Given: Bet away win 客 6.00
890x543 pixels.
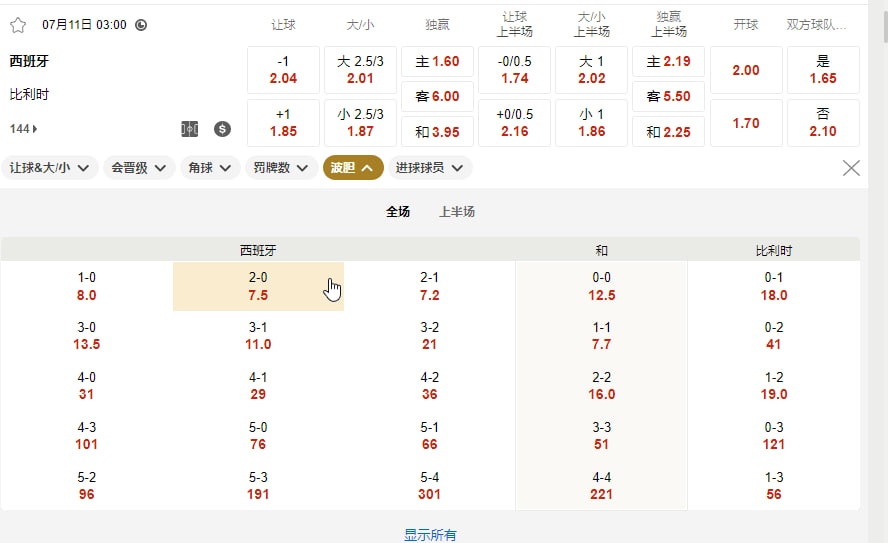Looking at the screenshot, I should (x=438, y=96).
